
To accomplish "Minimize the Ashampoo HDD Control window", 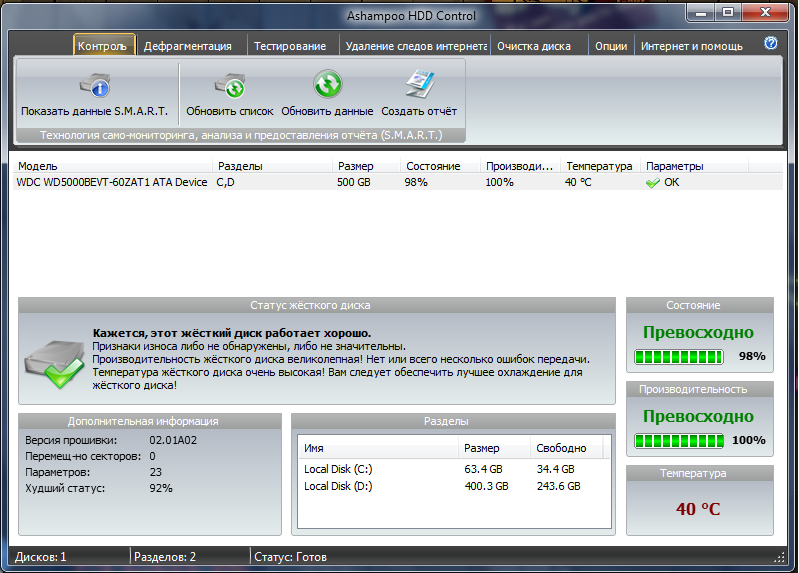I will point(701,12).
